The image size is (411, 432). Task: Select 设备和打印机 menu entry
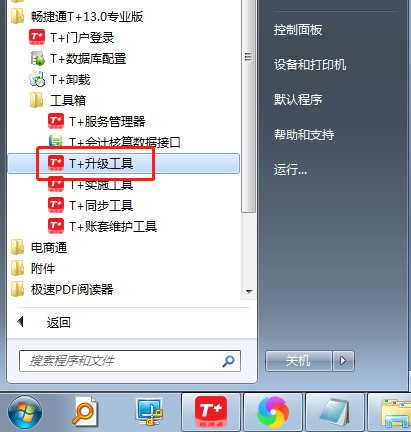point(310,65)
